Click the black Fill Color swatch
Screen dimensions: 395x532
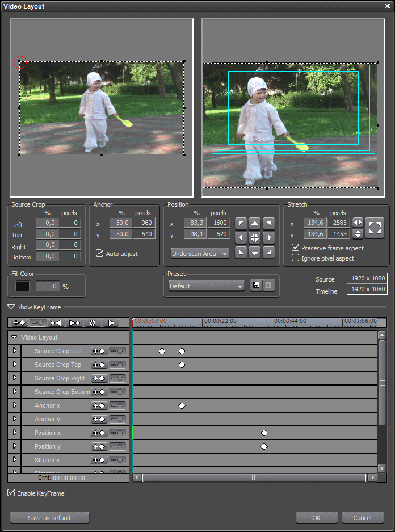[23, 286]
